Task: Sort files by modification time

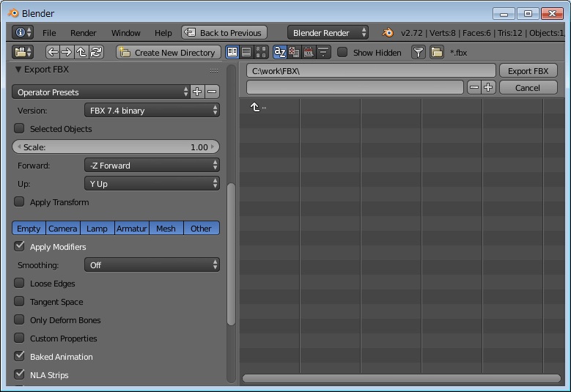Action: coord(309,53)
